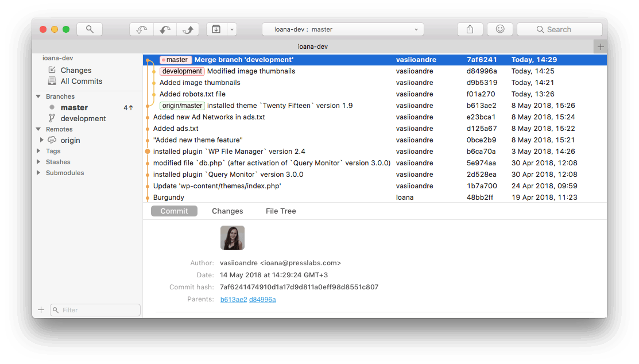Switch to the Changes tab

(227, 211)
